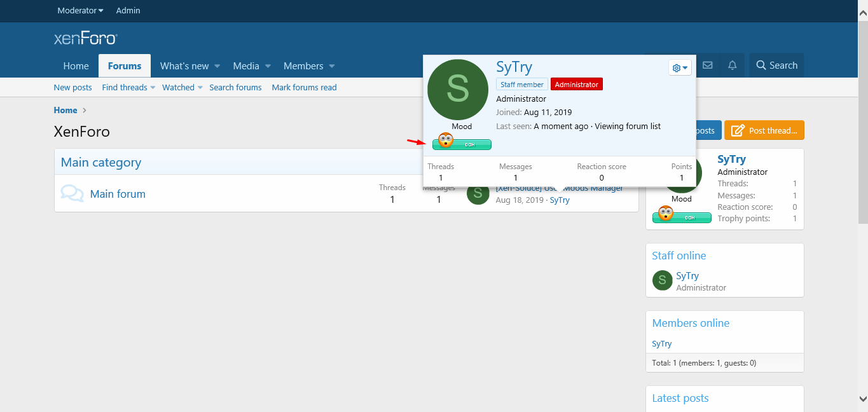Viewport: 868px width, 412px height.
Task: Open the Mark forums read link
Action: pyautogui.click(x=304, y=88)
